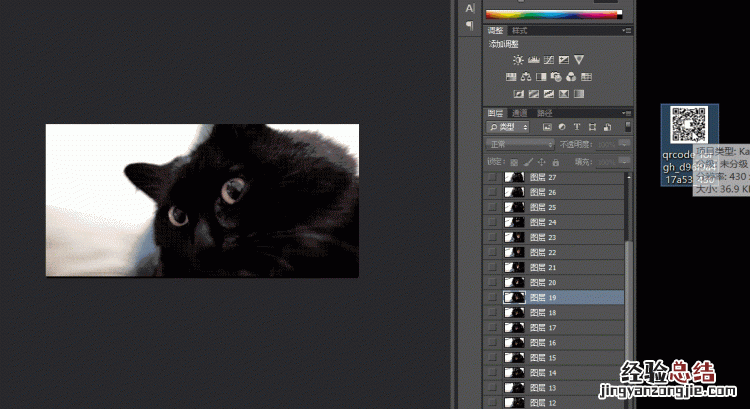Open the character panel A icon

click(470, 8)
